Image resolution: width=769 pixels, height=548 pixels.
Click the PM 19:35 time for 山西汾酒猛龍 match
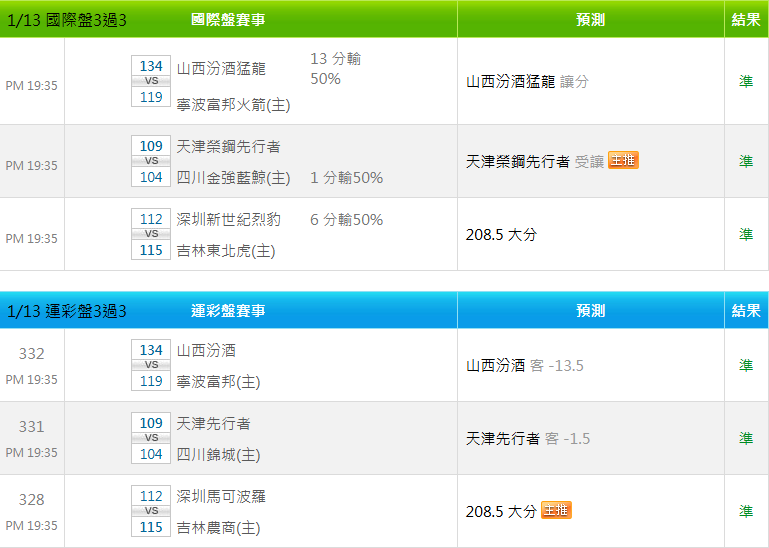pyautogui.click(x=31, y=85)
